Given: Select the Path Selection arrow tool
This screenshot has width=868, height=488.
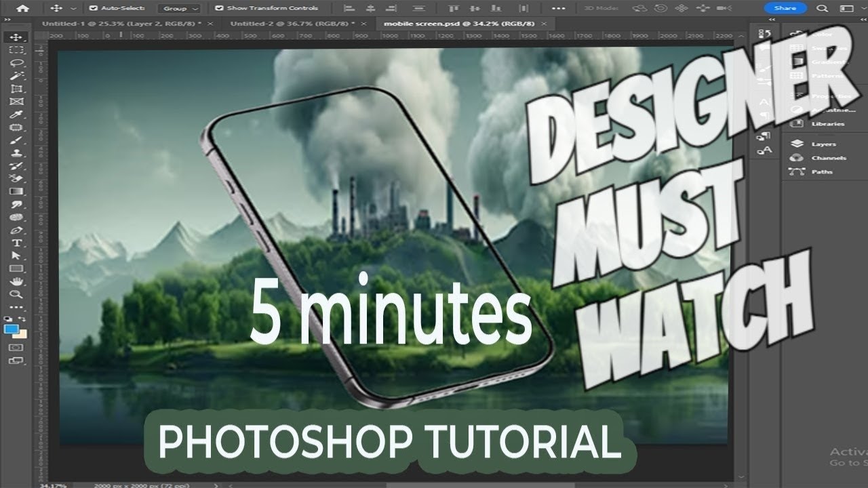Looking at the screenshot, I should pos(17,256).
